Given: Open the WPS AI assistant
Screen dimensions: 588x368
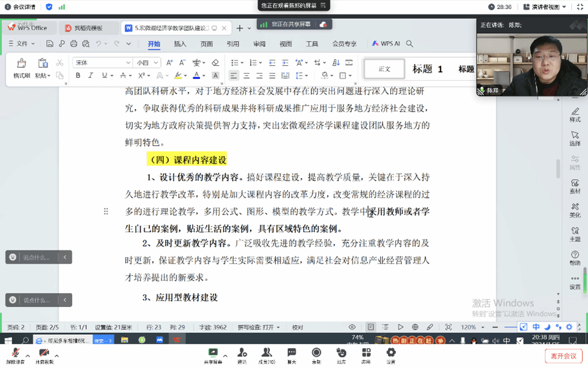Looking at the screenshot, I should pos(386,43).
